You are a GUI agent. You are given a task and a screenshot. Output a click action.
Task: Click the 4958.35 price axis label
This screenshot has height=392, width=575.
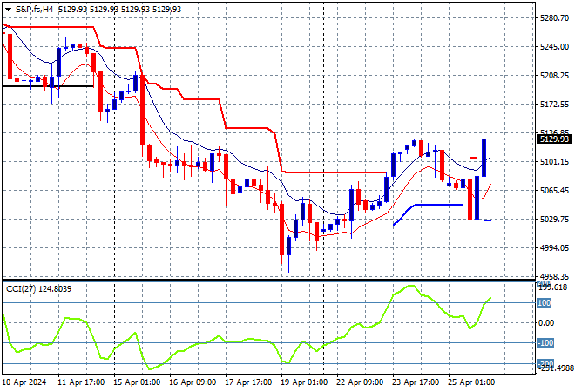pyautogui.click(x=554, y=276)
